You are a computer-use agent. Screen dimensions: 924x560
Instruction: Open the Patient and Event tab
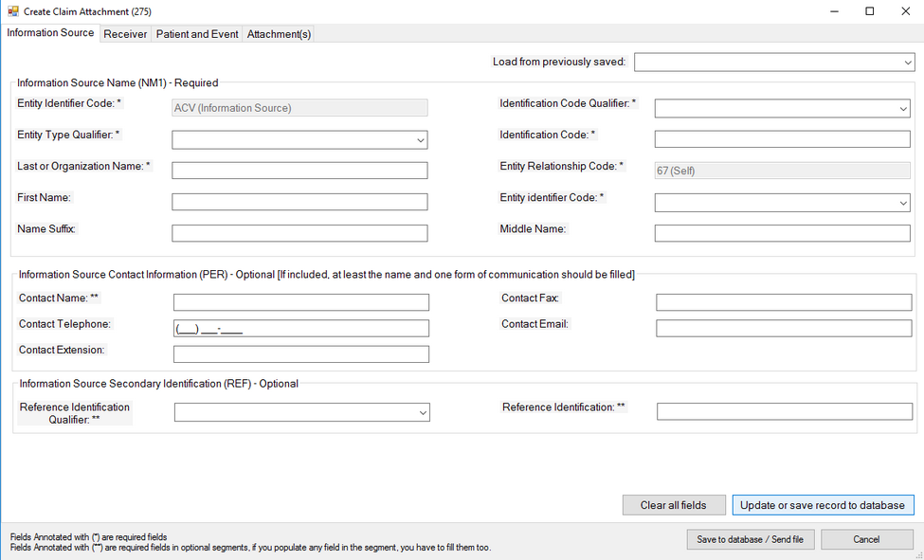[x=196, y=33]
